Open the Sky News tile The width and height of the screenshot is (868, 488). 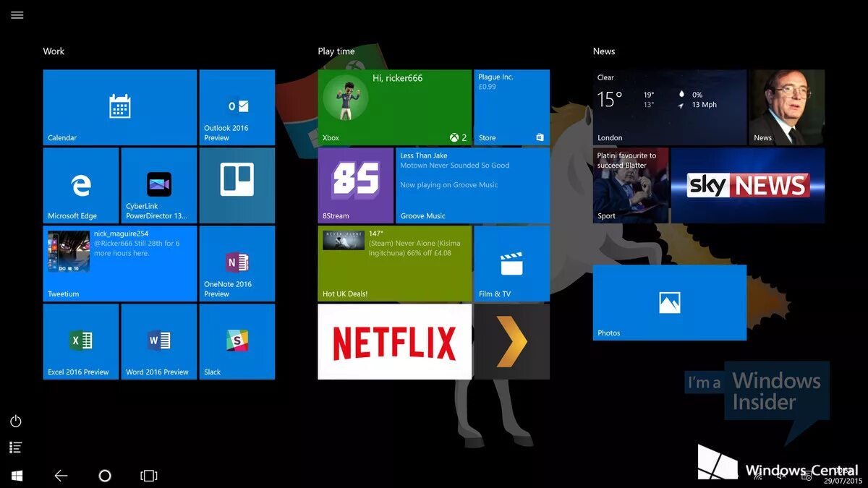click(x=747, y=185)
